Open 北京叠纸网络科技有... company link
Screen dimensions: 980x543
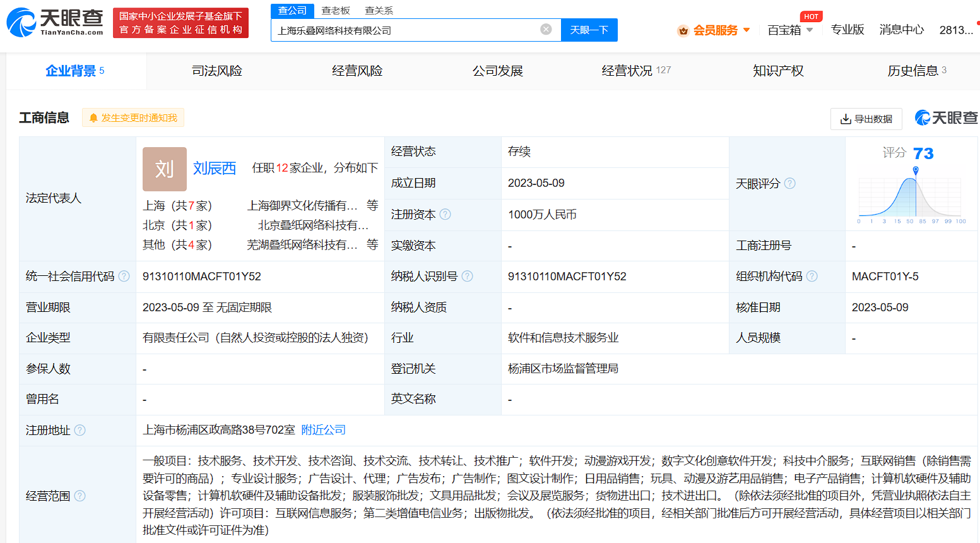pyautogui.click(x=314, y=225)
